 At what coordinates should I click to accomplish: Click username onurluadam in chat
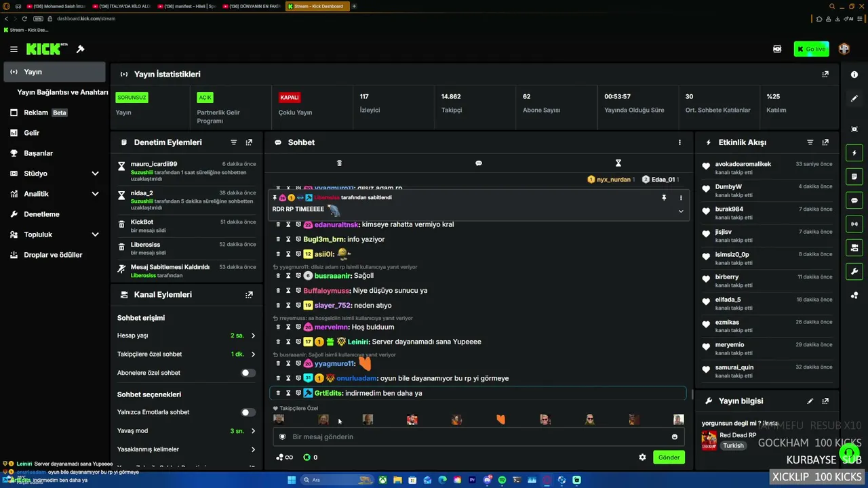(x=357, y=378)
